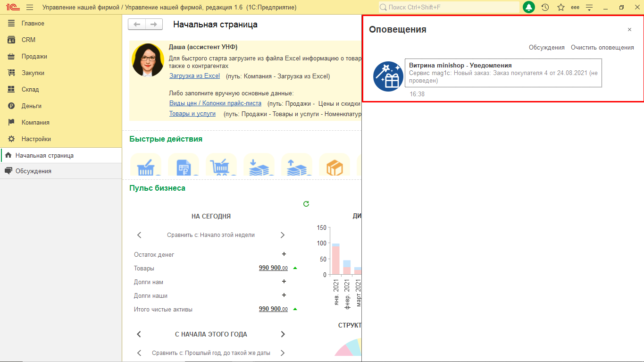Screen dimensions: 644x362
Task: Click right chevron beside С НАЧАЛА ЭТОГО ГОДА
Action: click(283, 334)
